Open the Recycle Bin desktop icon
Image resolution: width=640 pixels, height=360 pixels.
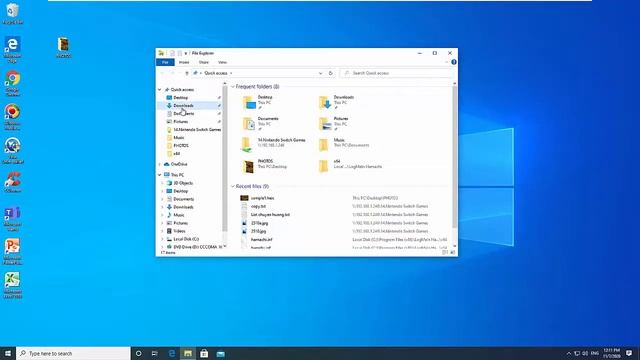13,13
